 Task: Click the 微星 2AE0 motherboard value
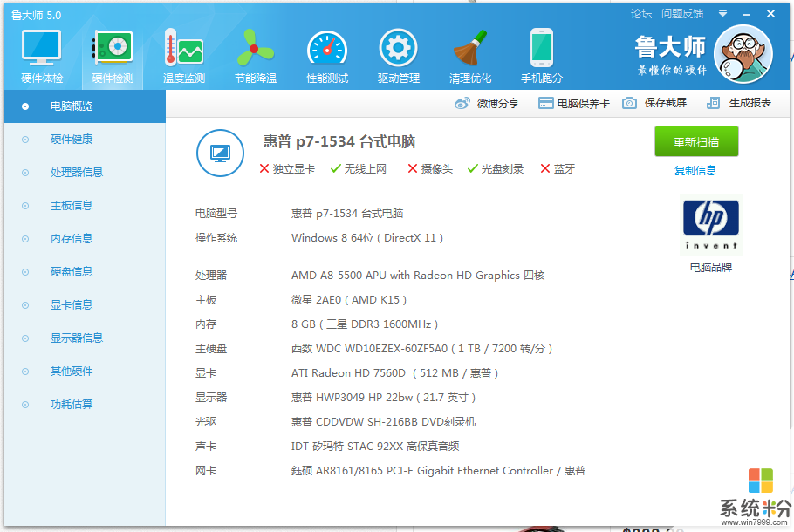(349, 300)
